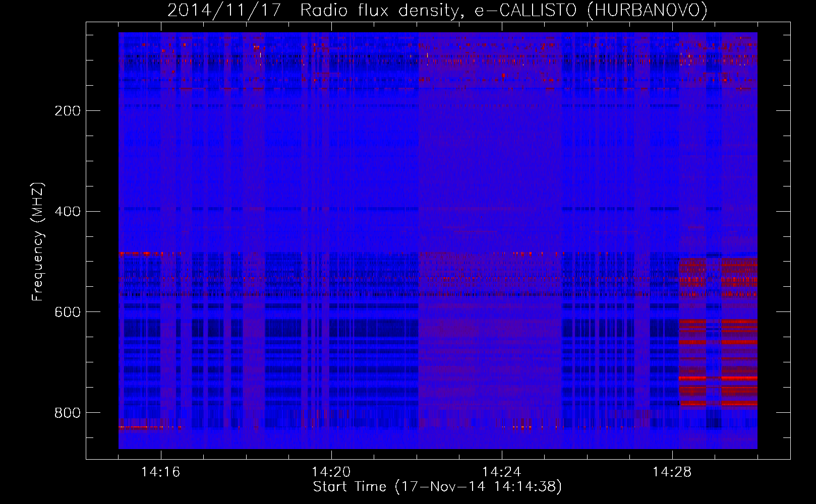Click the 600 frequency tick label
Image resolution: width=816 pixels, height=504 pixels.
[x=68, y=312]
